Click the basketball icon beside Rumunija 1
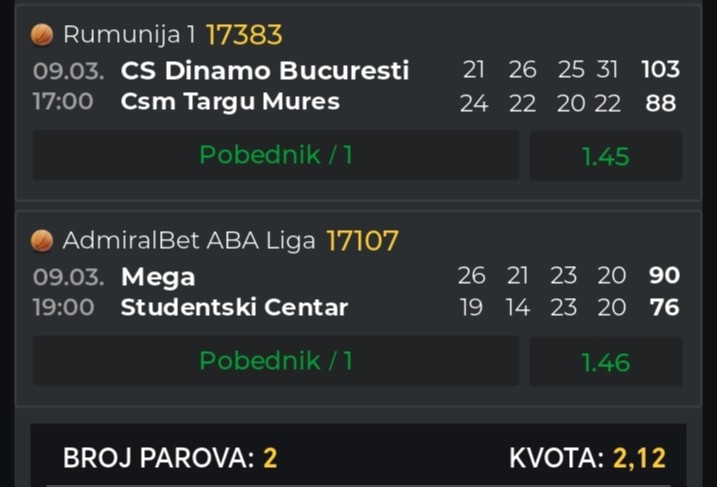Image resolution: width=717 pixels, height=487 pixels. click(42, 36)
